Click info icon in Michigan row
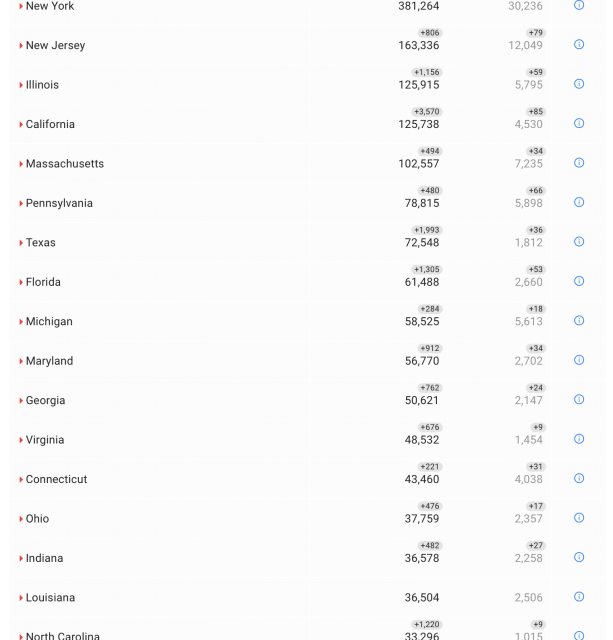The width and height of the screenshot is (613, 640). [x=579, y=321]
